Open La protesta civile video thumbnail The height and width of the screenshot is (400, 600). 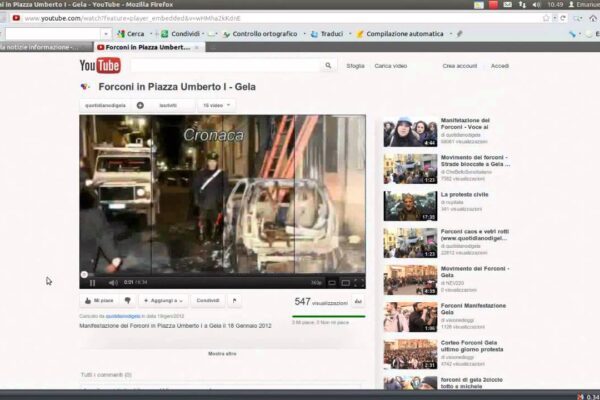[x=410, y=205]
